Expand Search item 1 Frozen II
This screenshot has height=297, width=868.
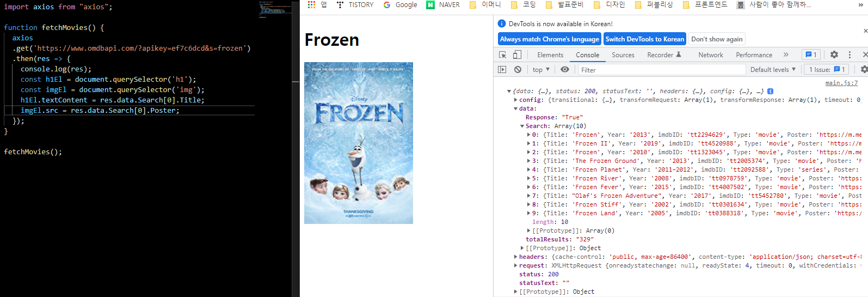tap(528, 144)
